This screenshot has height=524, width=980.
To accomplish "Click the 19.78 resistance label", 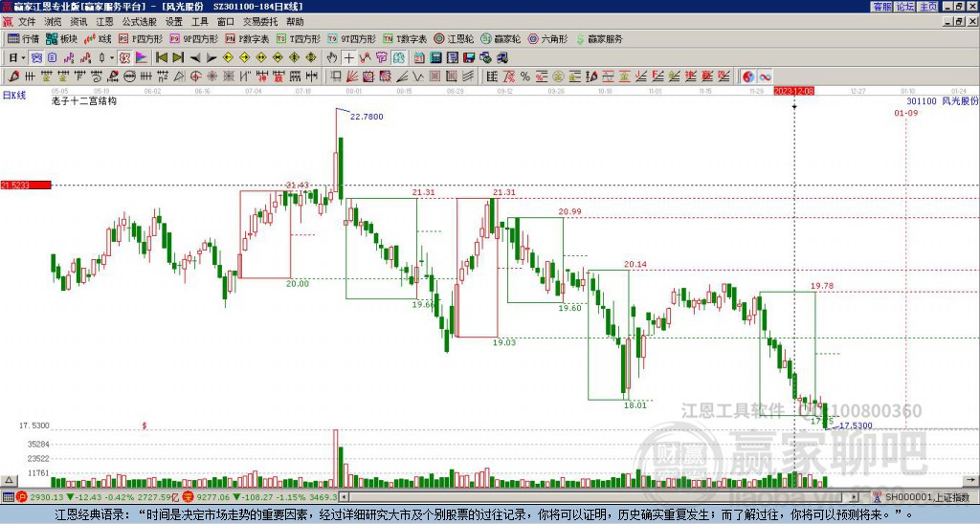I will tap(822, 286).
